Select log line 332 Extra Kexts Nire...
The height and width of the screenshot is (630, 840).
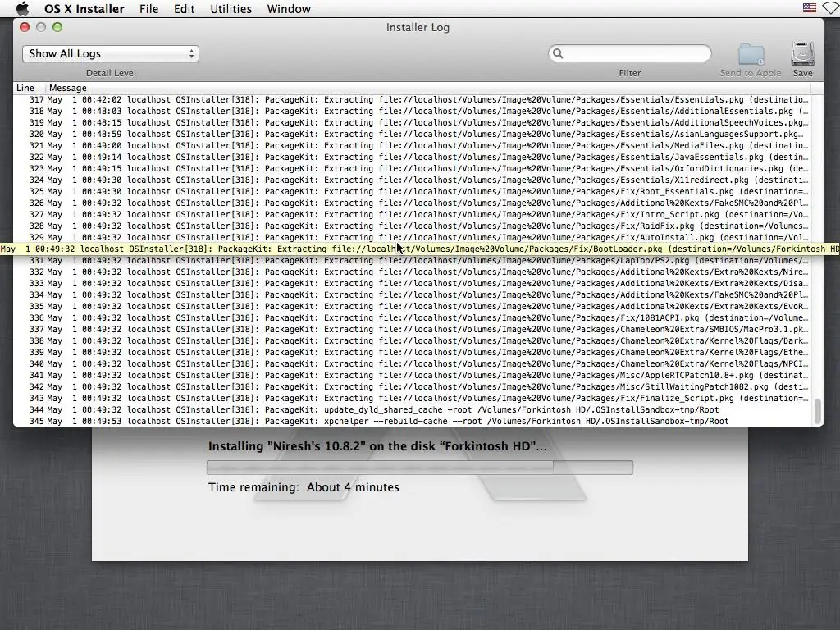[412, 272]
